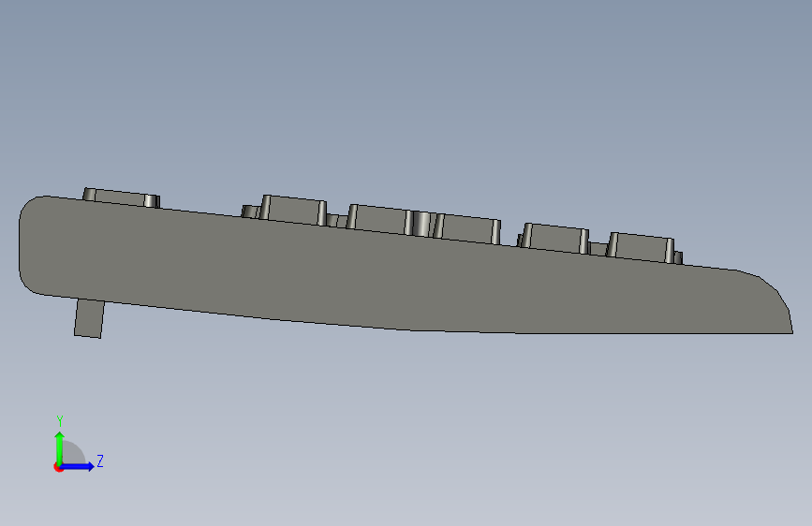
Task: Select the leftmost isolated key on the keyboard
Action: coord(121,197)
